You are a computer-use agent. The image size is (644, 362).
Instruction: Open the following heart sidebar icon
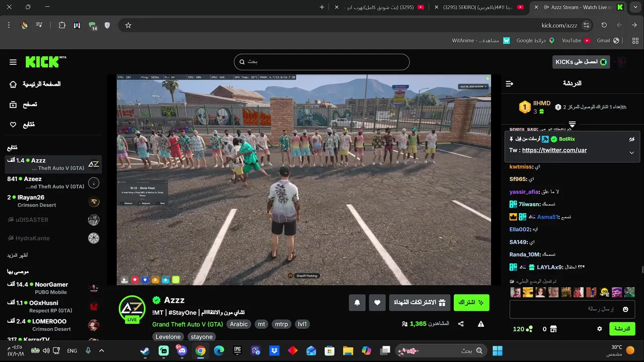[13, 125]
